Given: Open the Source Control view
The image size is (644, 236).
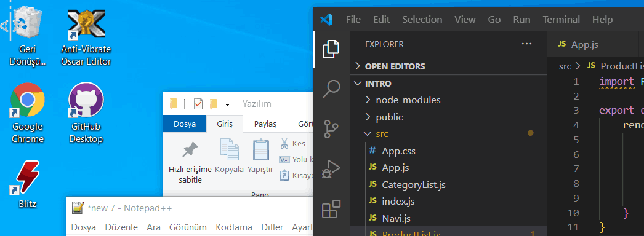Looking at the screenshot, I should point(331,128).
